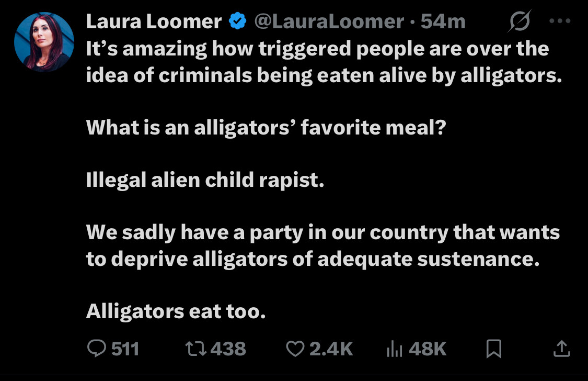Open the share upload icon
588x381 pixels.
point(562,349)
